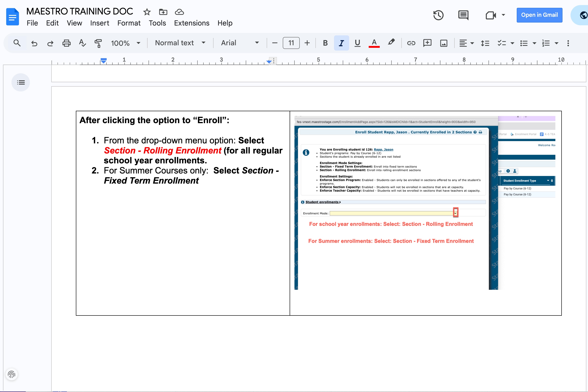Screen dimensions: 588x392
Task: Open the text alignment dropdown
Action: 466,43
